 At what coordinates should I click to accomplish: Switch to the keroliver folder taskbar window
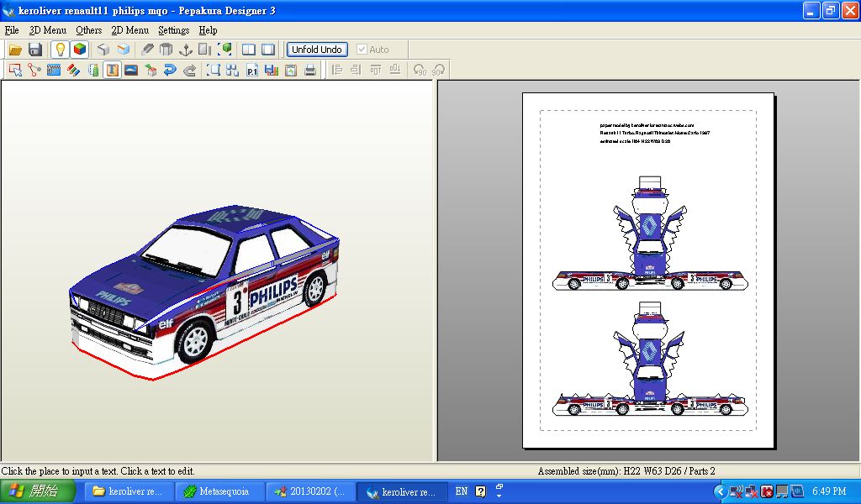[x=128, y=491]
